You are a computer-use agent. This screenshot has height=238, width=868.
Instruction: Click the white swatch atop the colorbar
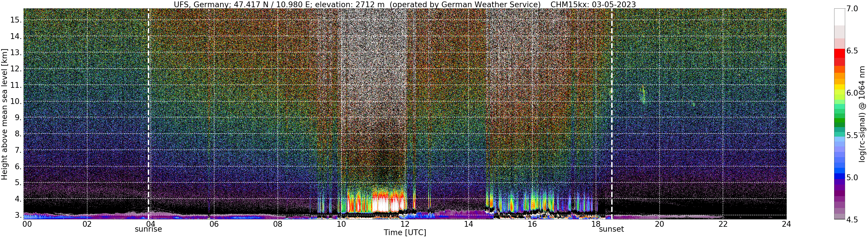839,17
